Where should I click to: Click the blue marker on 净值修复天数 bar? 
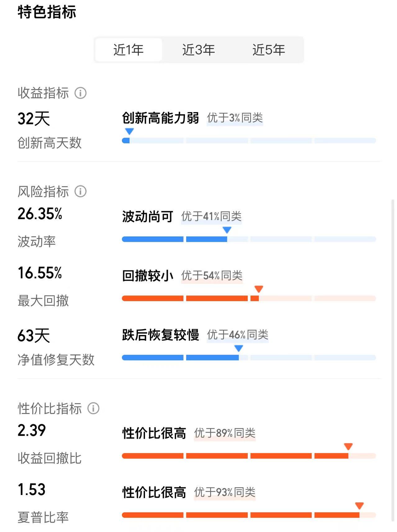tap(238, 348)
